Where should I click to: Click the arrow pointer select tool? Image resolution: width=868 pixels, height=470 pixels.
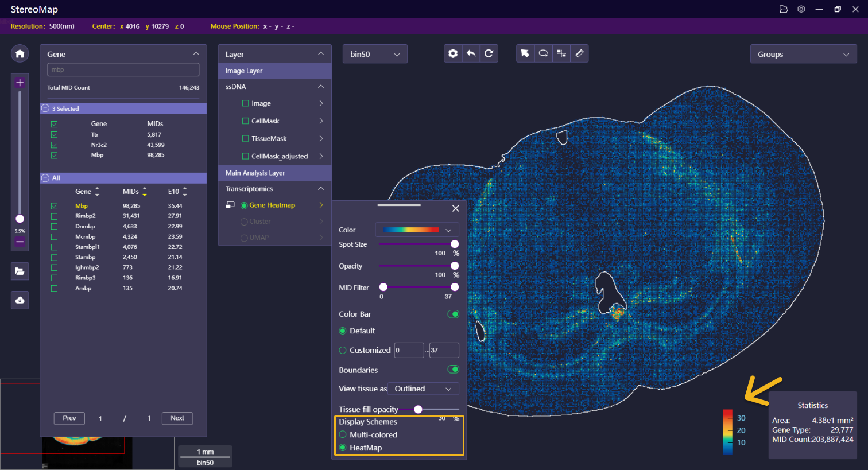pos(525,53)
